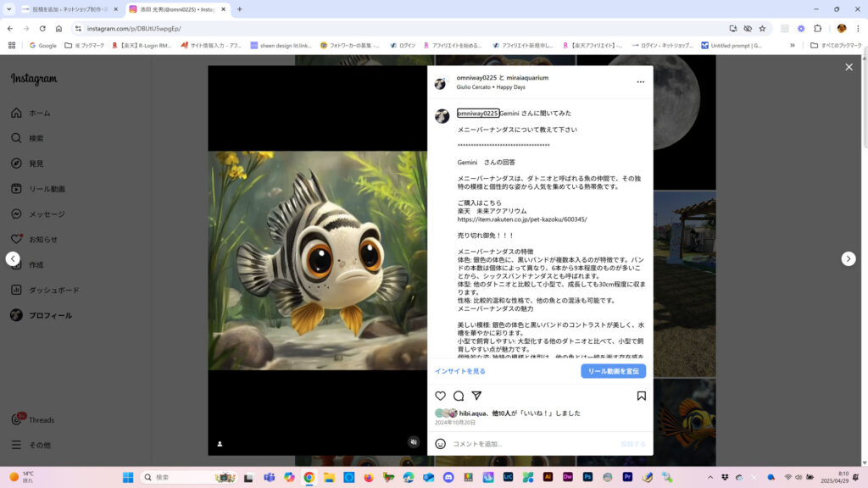Open その他 hamburger menu

point(31,445)
